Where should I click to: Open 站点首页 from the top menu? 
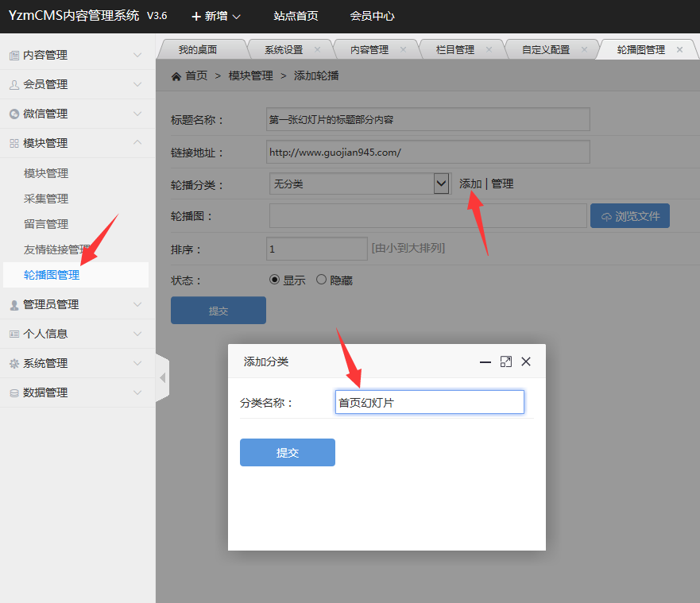(296, 15)
